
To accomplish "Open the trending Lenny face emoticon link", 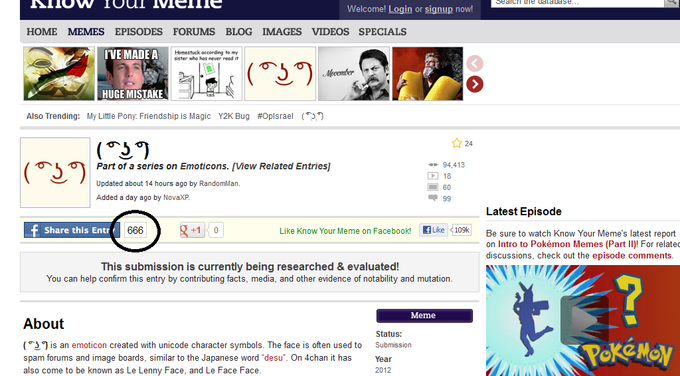I will (x=313, y=116).
